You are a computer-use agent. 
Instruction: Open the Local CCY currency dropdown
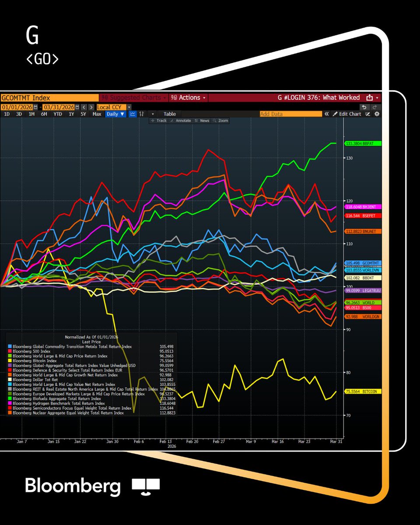[129, 107]
